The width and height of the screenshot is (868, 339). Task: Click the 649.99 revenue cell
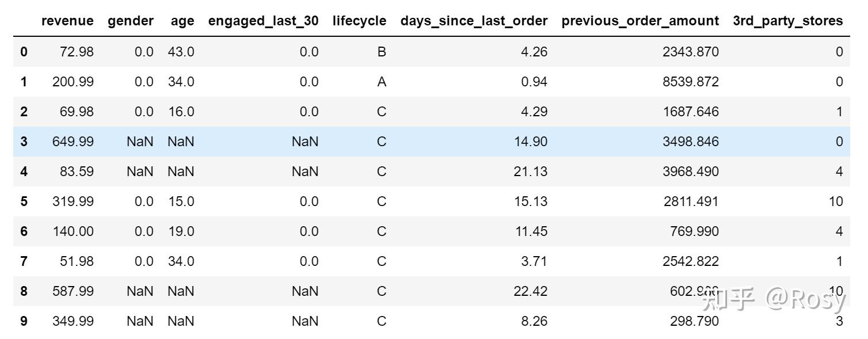point(73,142)
